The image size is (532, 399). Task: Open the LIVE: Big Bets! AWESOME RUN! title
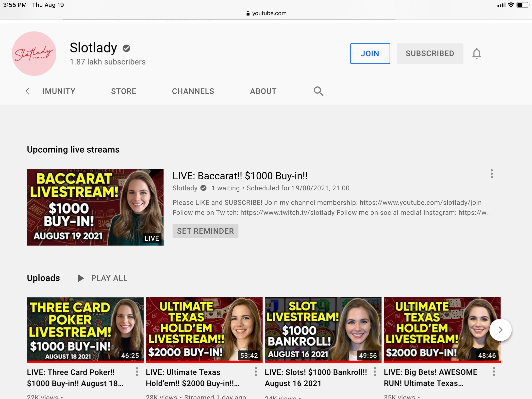click(431, 378)
